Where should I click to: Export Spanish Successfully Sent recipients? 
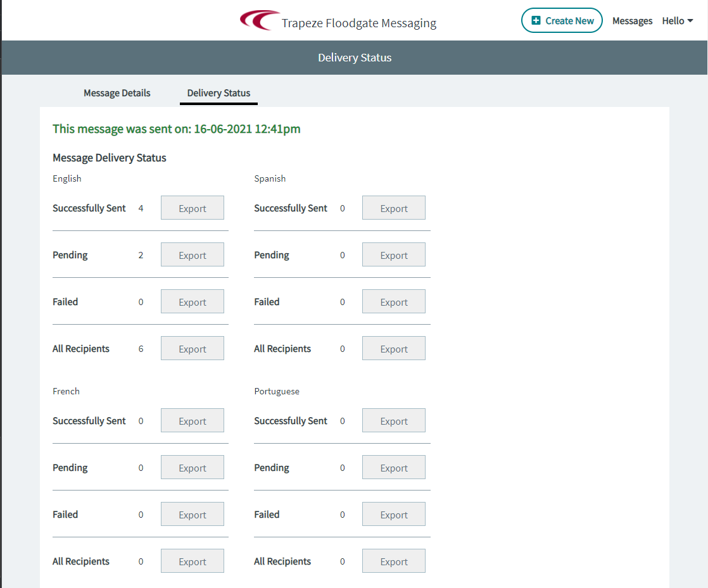[393, 208]
